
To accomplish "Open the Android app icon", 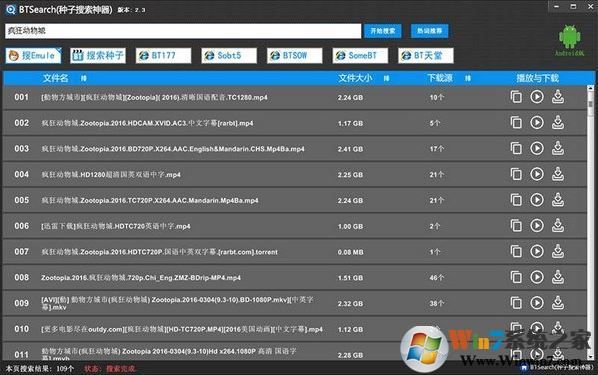I will 569,40.
